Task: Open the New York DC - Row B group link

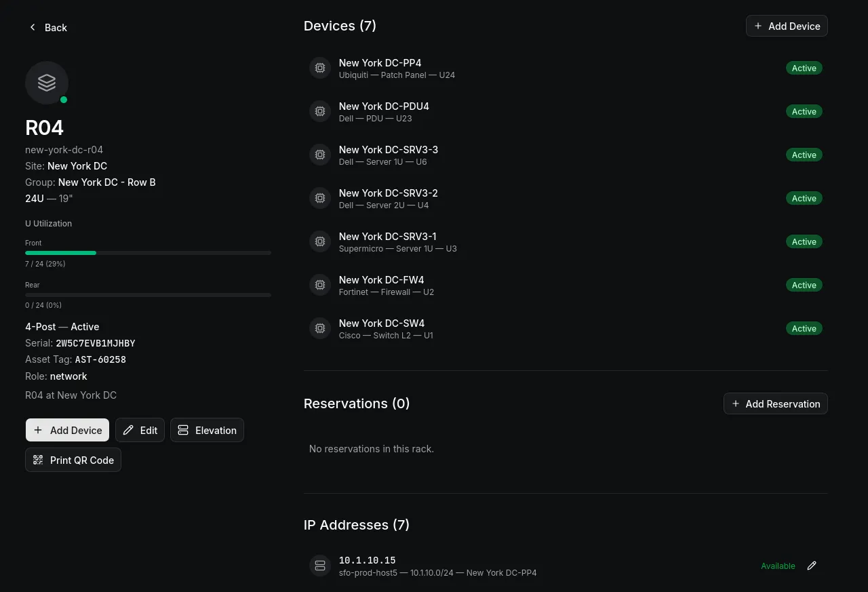Action: 107,182
